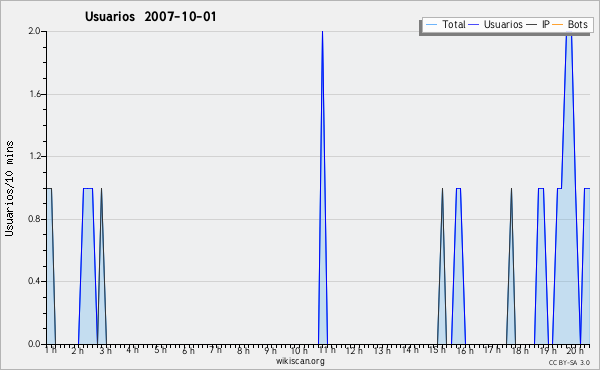Click the 1.6 y-axis value
The height and width of the screenshot is (370, 600).
(x=34, y=94)
